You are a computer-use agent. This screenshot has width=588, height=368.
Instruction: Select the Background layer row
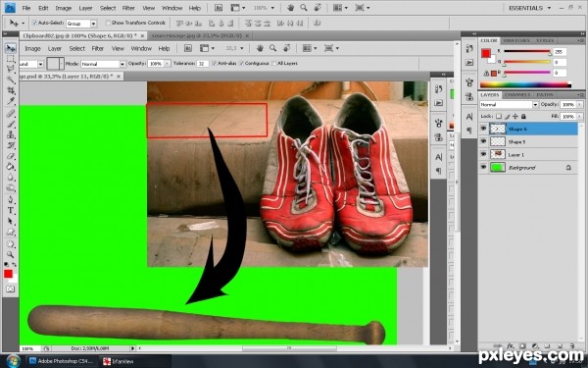point(528,167)
